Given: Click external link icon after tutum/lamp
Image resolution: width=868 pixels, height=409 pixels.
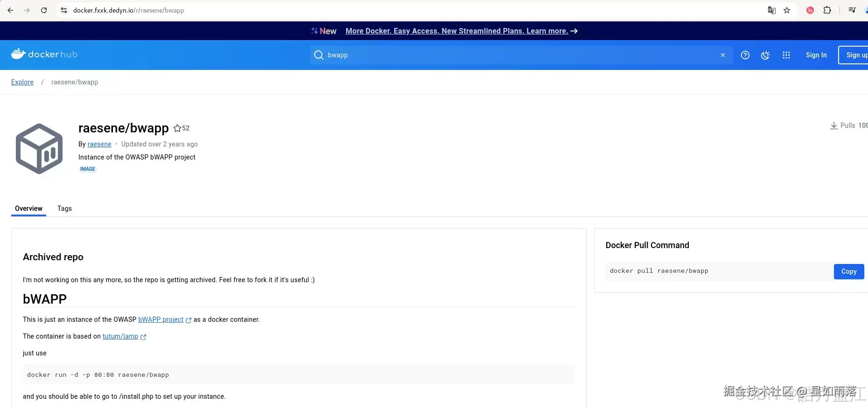Looking at the screenshot, I should (x=143, y=337).
